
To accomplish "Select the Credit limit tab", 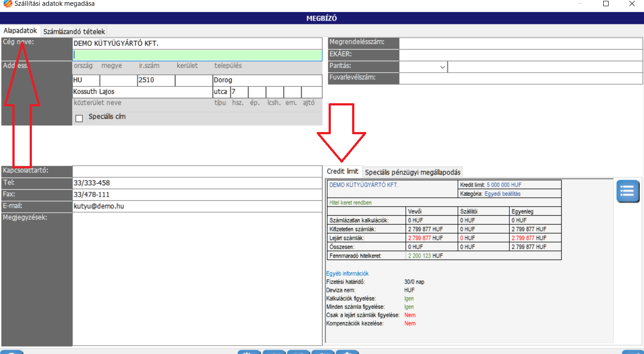I will pos(343,171).
